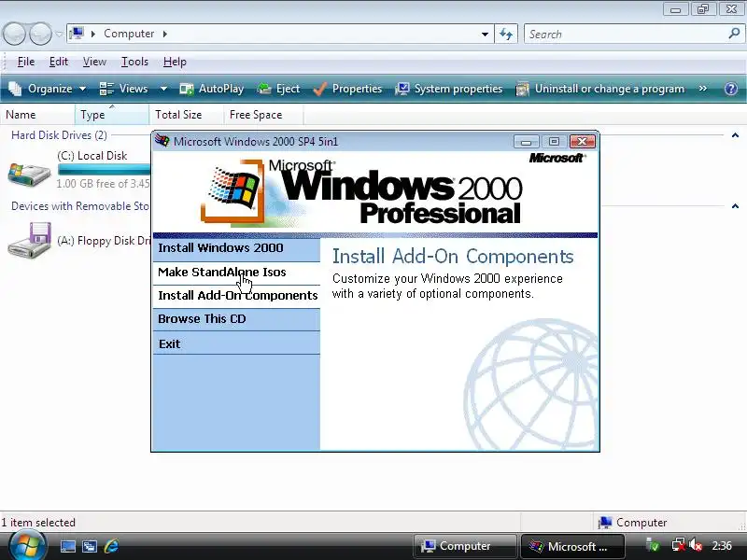Click Computer icon in address bar
The image size is (747, 560).
(77, 34)
